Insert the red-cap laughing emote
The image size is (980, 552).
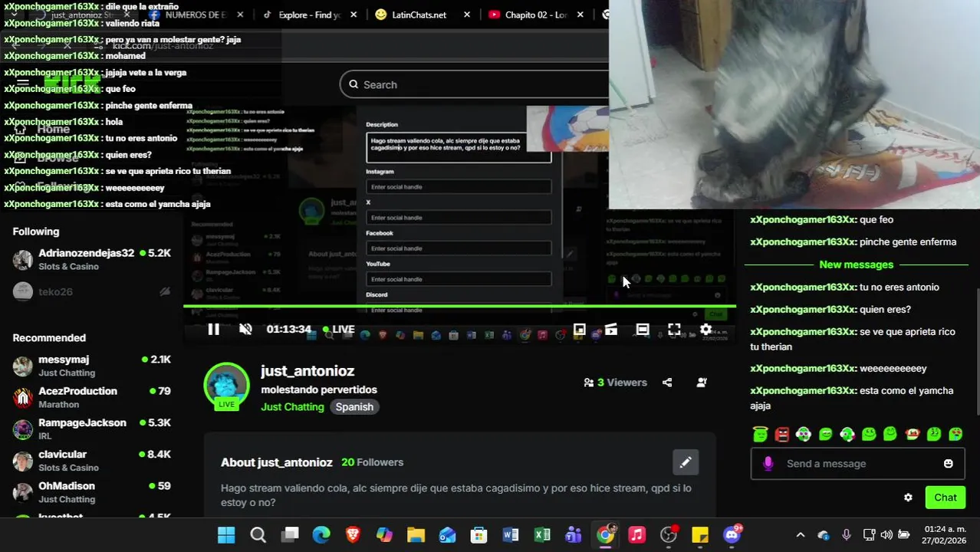click(913, 434)
